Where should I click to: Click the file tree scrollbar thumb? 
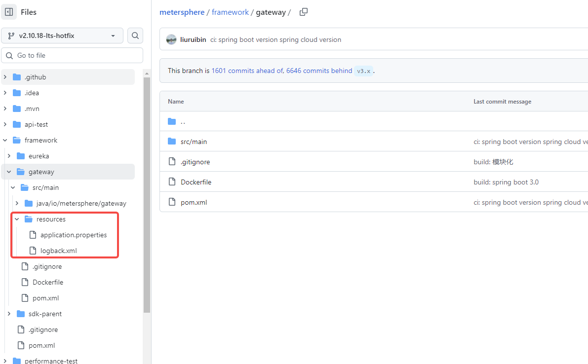tap(147, 195)
